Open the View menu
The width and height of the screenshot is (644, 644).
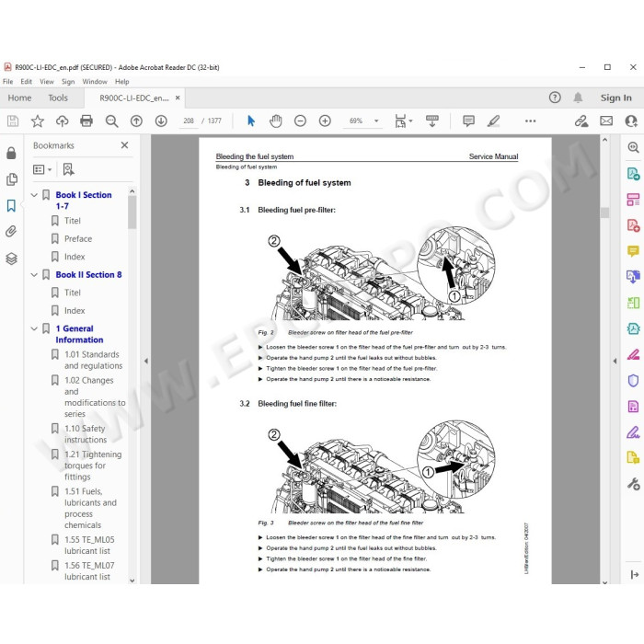tap(47, 82)
